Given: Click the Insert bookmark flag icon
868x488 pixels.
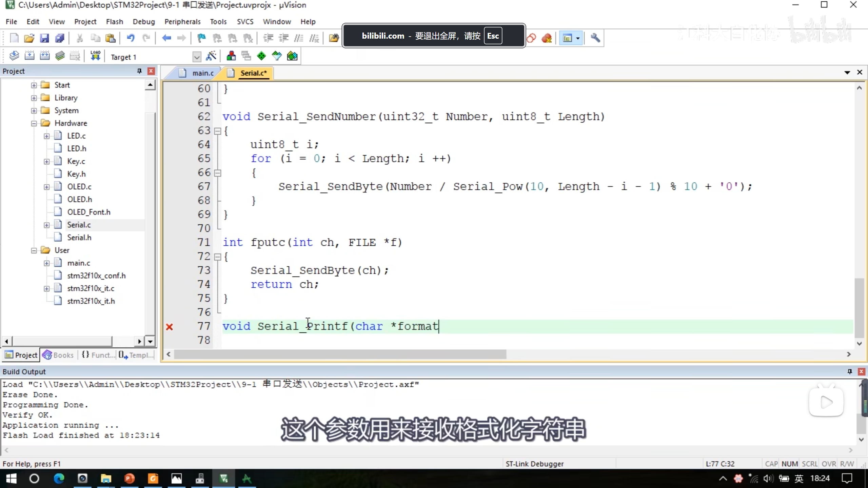Looking at the screenshot, I should [x=201, y=38].
